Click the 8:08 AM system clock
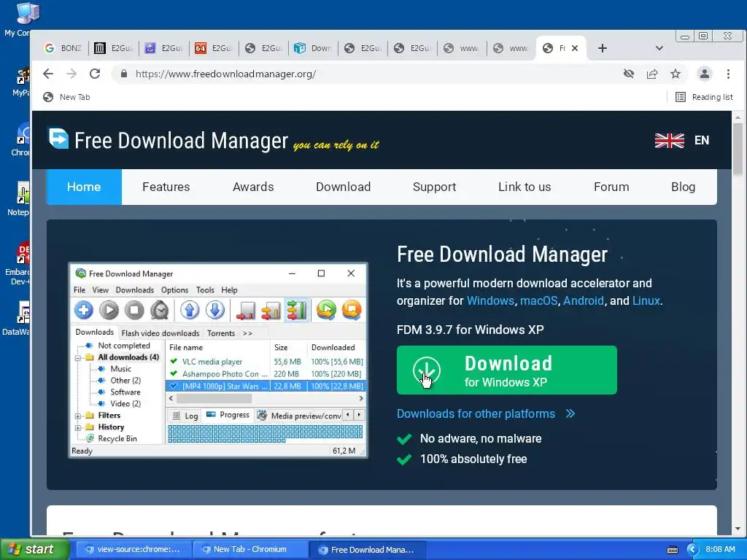This screenshot has width=747, height=560. [x=720, y=550]
